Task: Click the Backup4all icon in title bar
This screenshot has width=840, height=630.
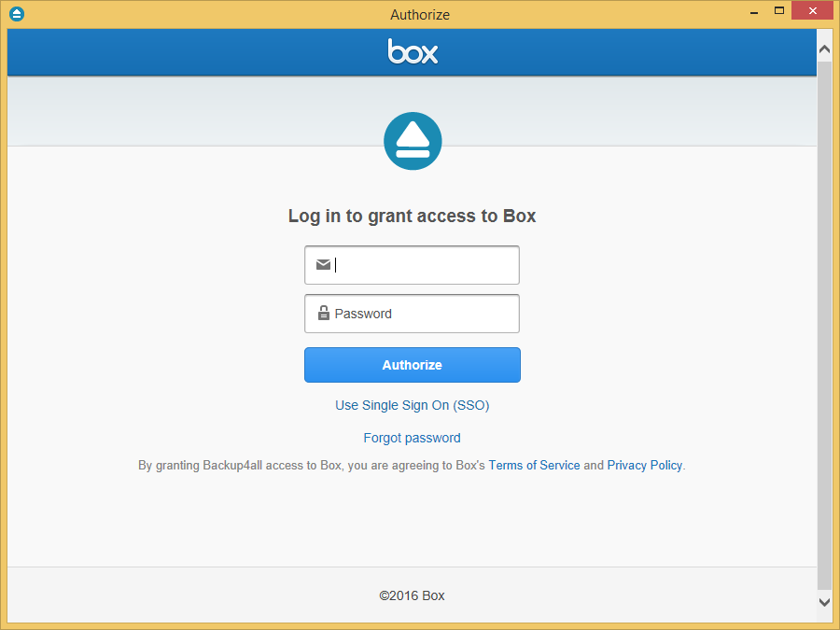Action: tap(17, 14)
